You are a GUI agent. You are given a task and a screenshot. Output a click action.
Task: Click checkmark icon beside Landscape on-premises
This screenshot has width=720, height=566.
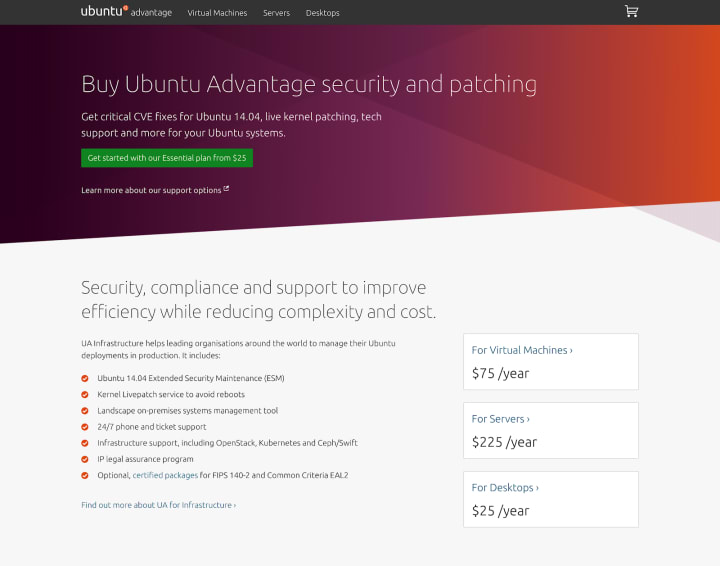[x=85, y=410]
